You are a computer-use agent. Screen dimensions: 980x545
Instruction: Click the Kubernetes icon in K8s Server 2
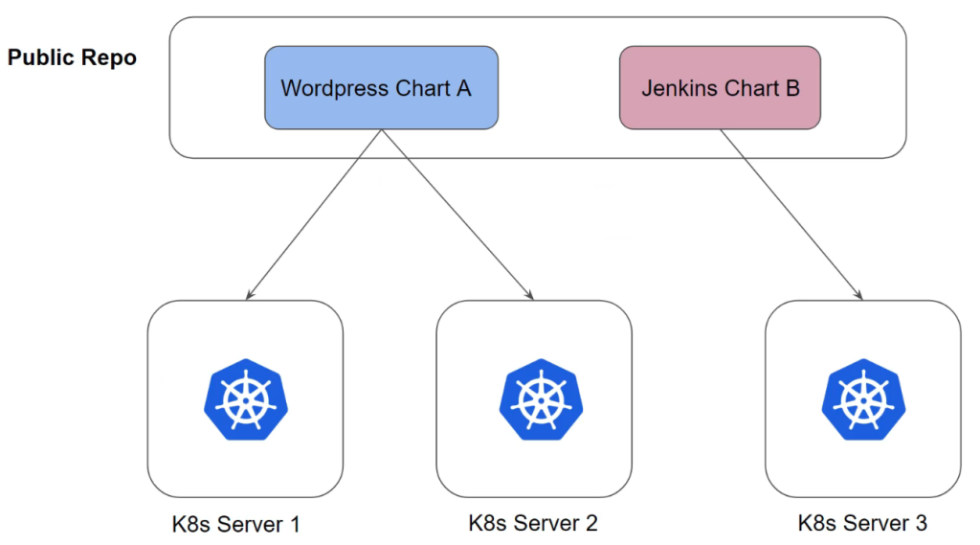coord(541,399)
